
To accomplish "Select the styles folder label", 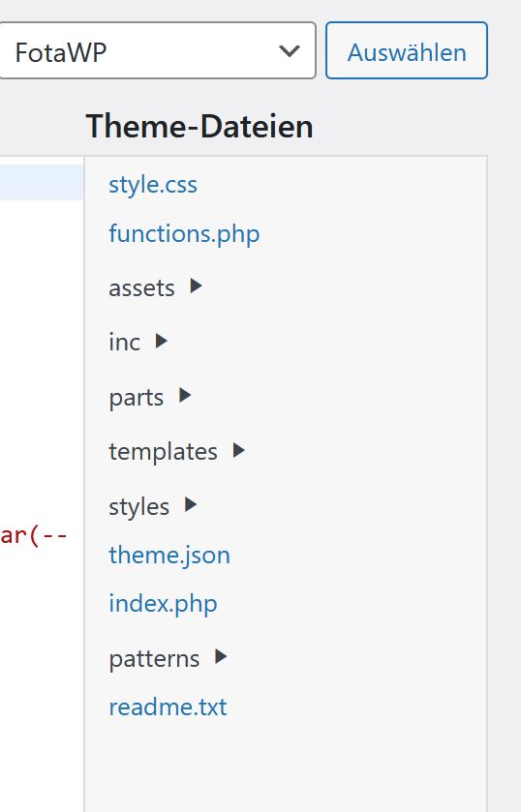I will [138, 507].
